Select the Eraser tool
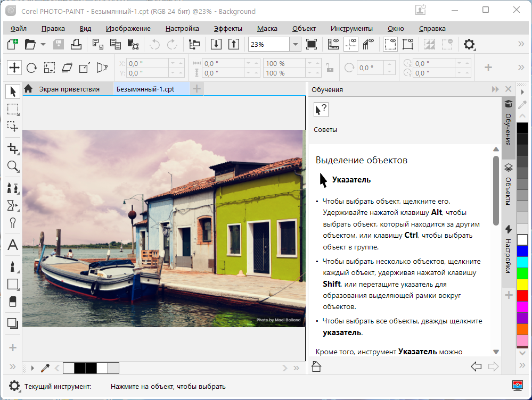This screenshot has width=532, height=400. [13, 302]
